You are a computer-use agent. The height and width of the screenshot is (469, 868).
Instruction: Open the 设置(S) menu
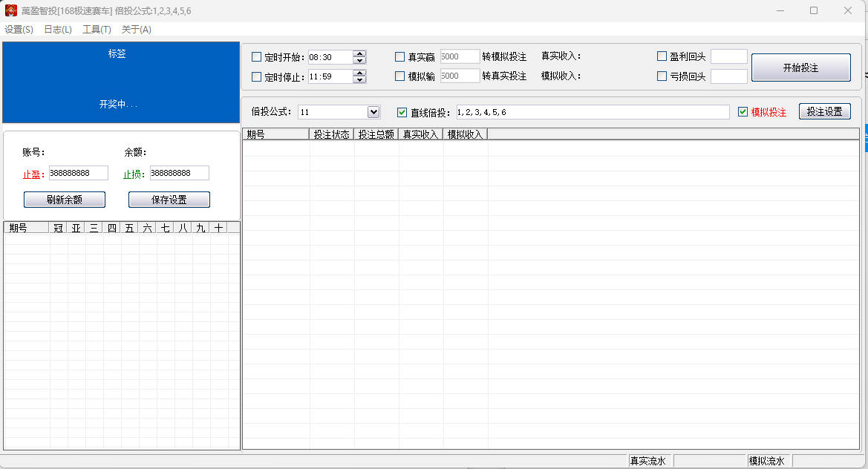click(19, 30)
